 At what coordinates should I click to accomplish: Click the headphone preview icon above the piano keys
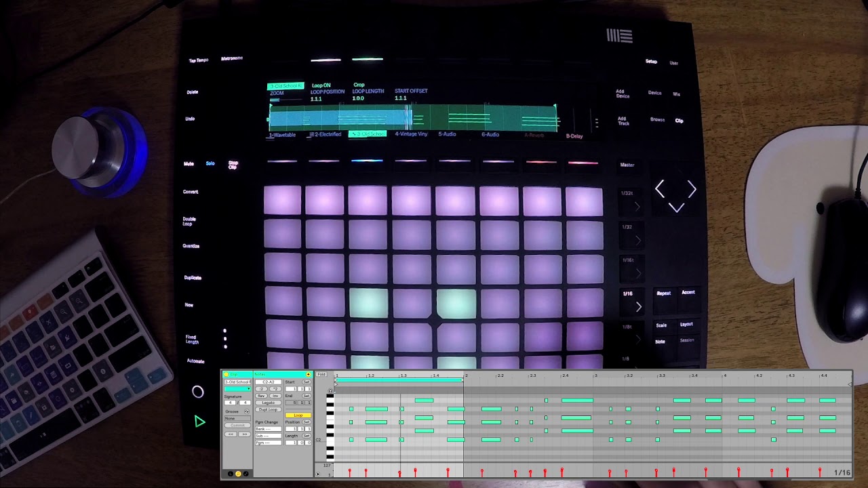(x=330, y=391)
